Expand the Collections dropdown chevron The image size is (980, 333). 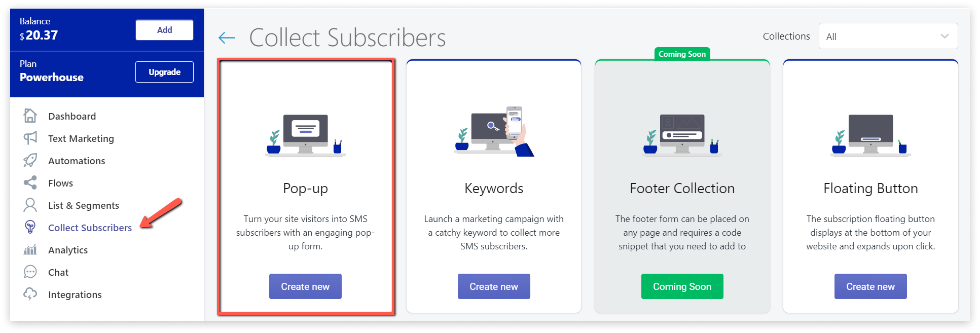(x=945, y=36)
